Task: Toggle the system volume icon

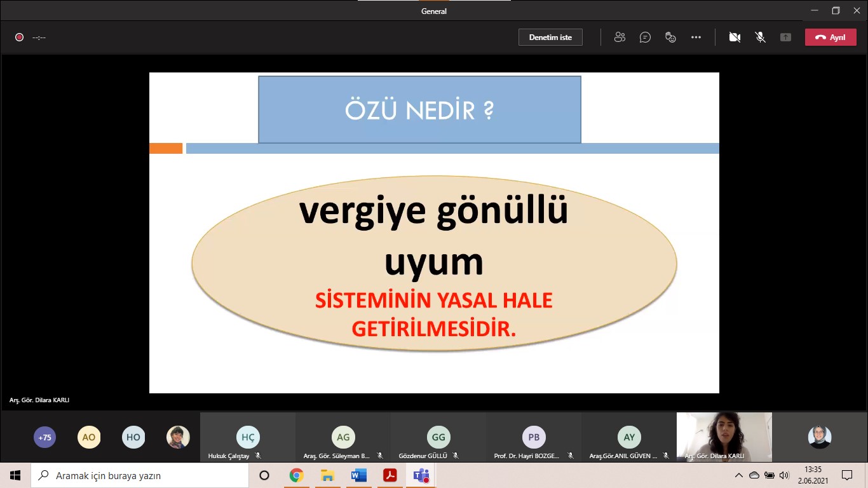Action: point(784,475)
